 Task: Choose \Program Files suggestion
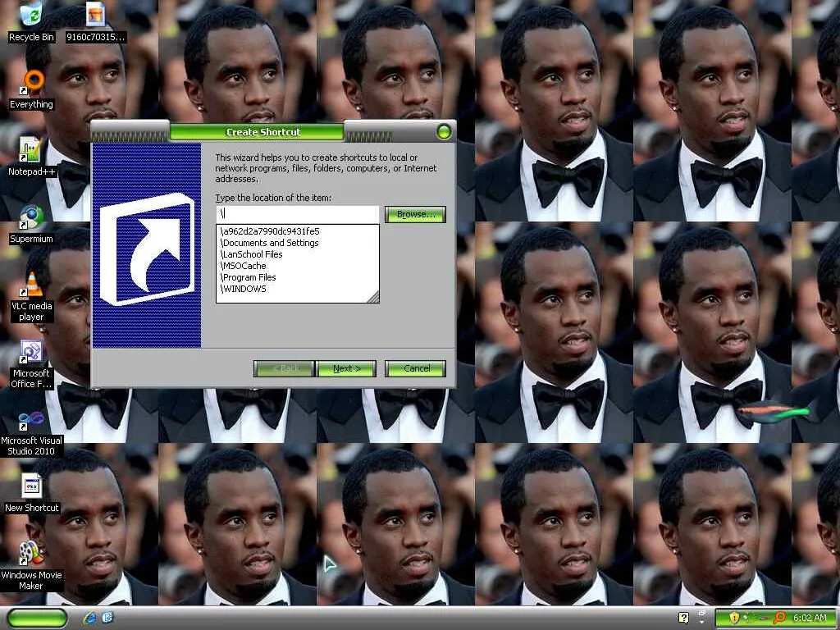297,277
